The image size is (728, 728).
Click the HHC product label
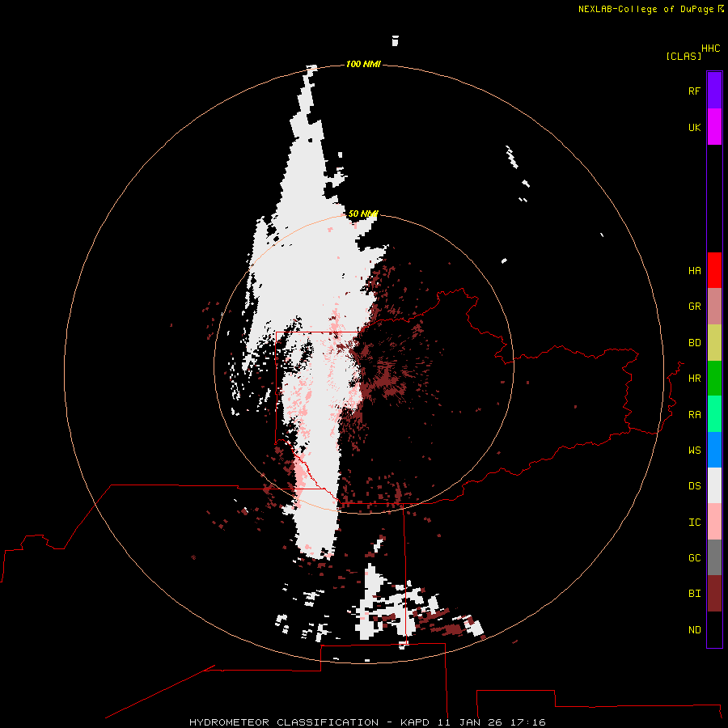click(x=710, y=49)
